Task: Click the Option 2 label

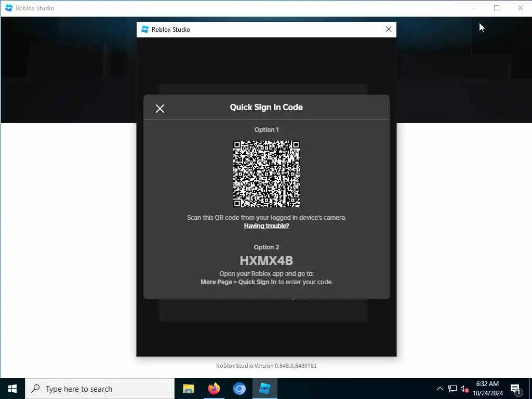Action: tap(267, 247)
